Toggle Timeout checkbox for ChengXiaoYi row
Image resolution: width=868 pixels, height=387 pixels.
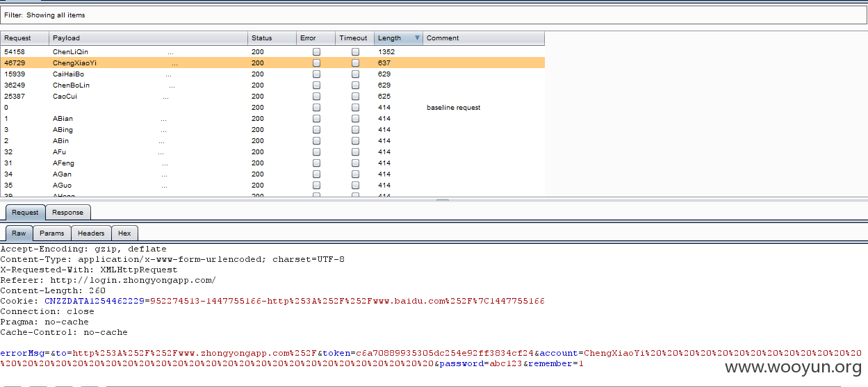pos(355,63)
